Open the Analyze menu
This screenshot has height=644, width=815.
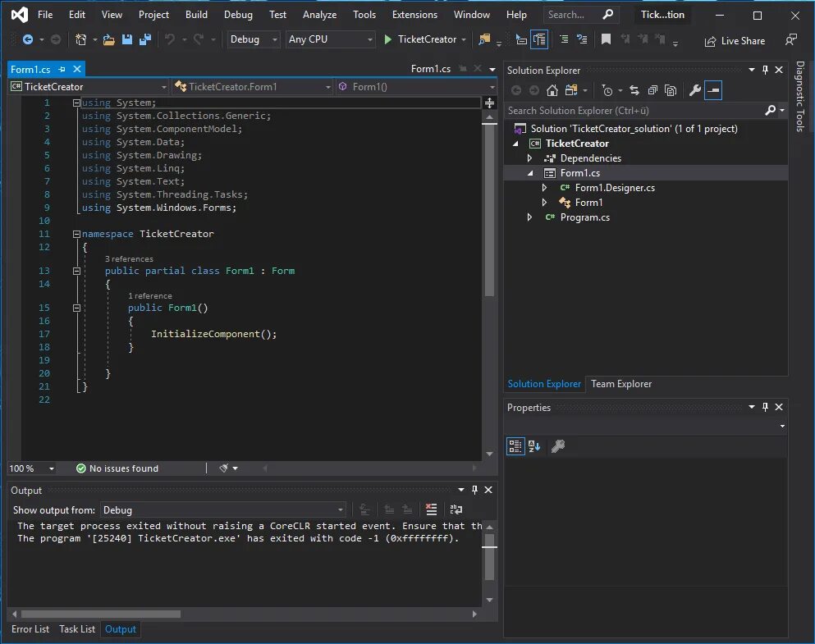pyautogui.click(x=319, y=15)
